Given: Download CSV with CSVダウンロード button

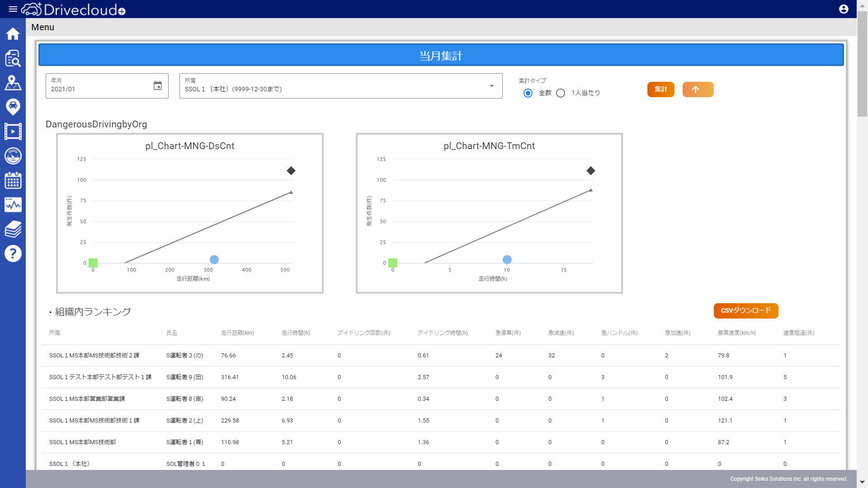Looking at the screenshot, I should [x=746, y=311].
